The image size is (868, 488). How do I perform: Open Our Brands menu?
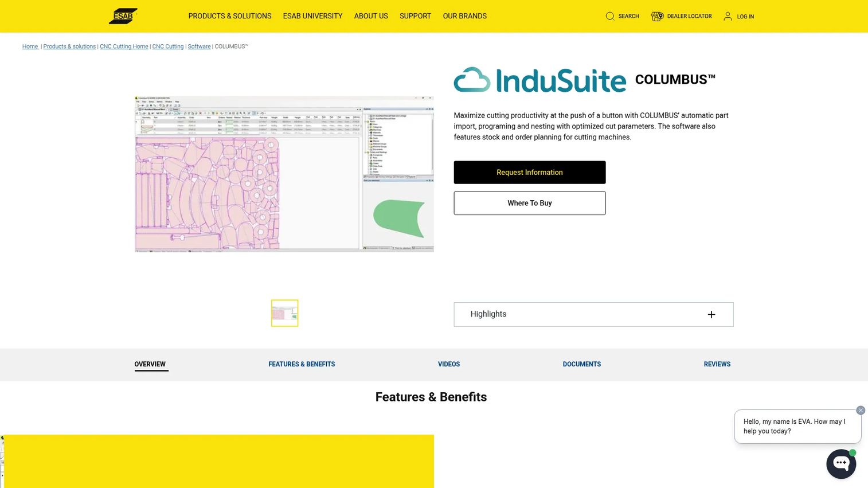[x=465, y=16]
